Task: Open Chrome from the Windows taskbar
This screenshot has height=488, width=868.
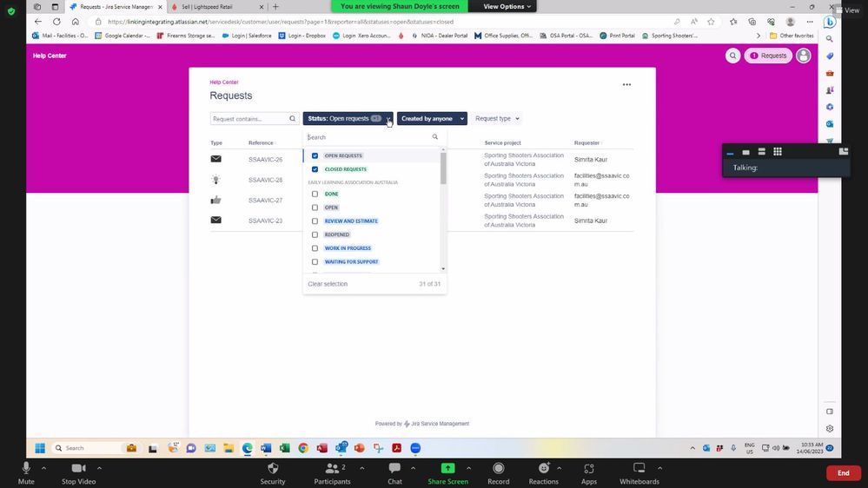Action: (x=303, y=448)
